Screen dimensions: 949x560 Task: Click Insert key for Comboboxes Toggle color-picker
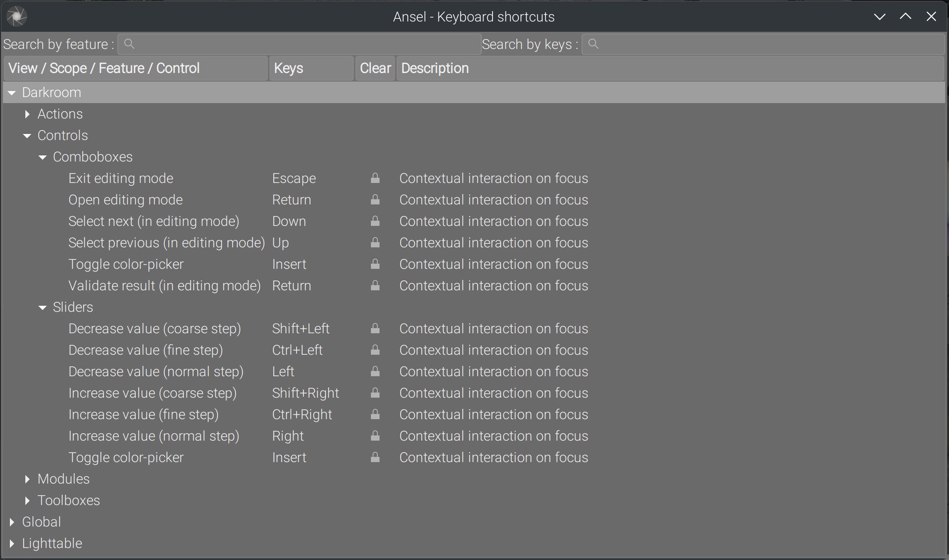(289, 265)
